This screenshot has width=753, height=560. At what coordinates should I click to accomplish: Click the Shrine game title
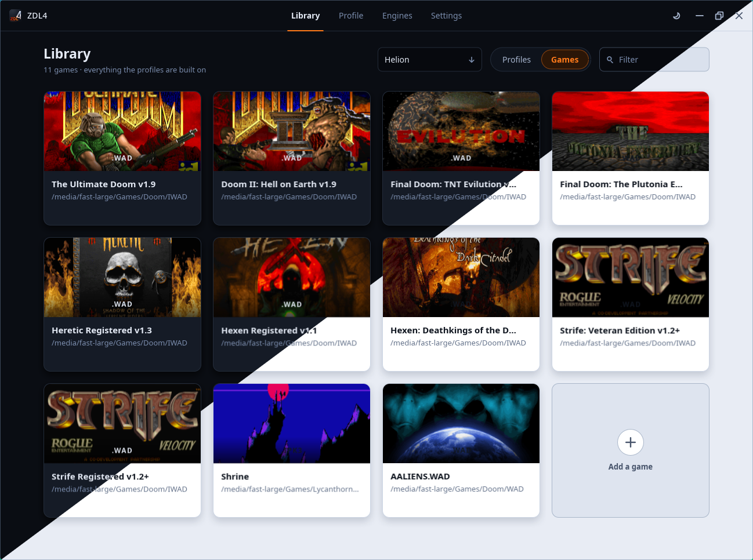235,477
